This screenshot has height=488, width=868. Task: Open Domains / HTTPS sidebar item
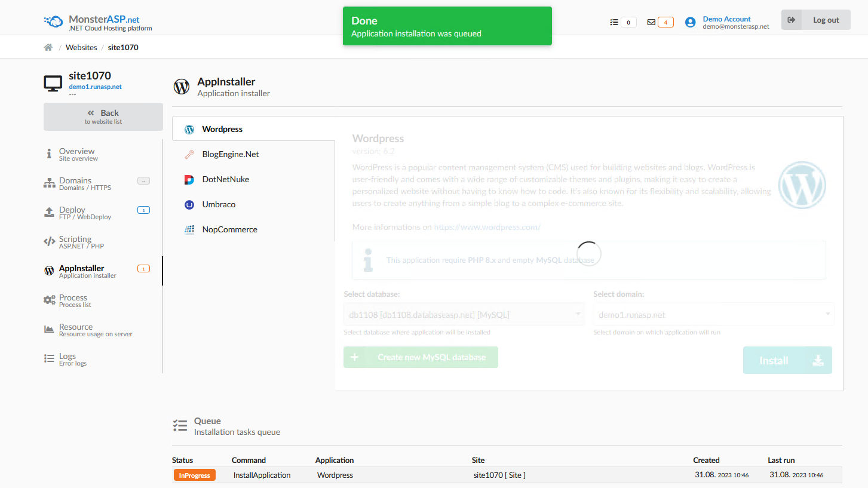click(102, 183)
